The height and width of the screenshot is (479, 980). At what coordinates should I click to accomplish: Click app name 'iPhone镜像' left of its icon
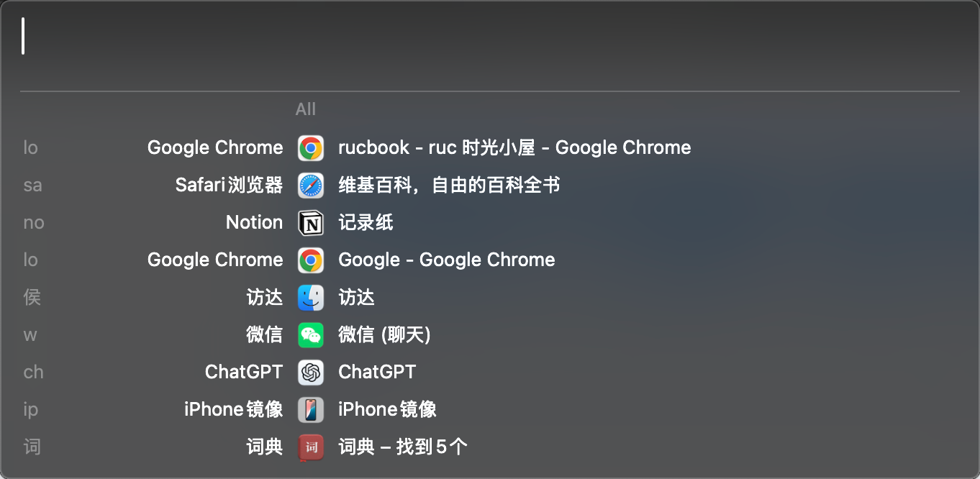point(234,410)
